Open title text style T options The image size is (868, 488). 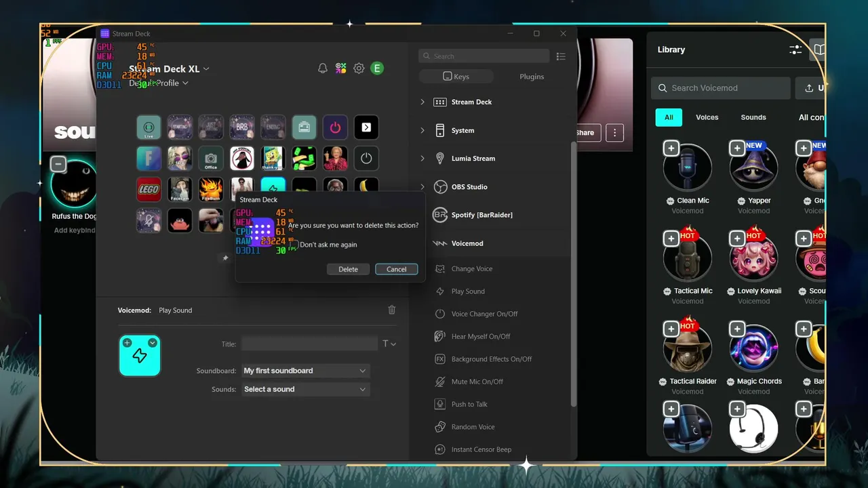coord(389,344)
